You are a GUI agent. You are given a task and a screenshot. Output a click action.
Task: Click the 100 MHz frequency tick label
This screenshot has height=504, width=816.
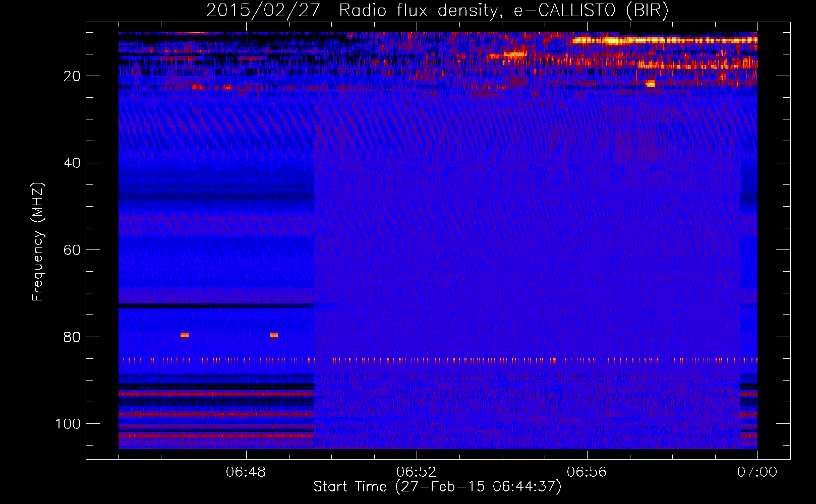click(x=68, y=424)
